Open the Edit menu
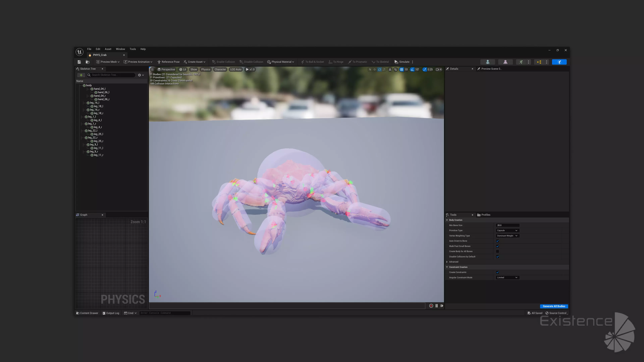This screenshot has width=644, height=362. point(98,49)
